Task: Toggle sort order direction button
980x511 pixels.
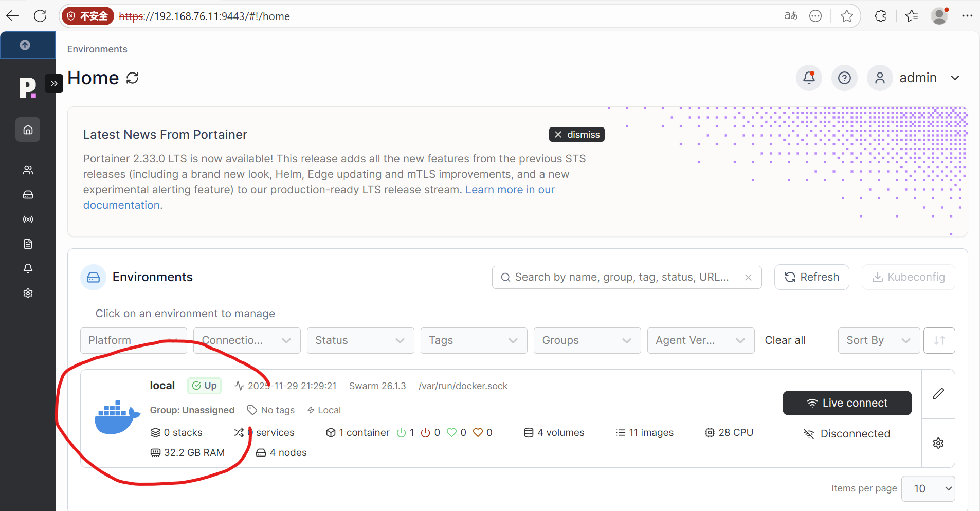Action: tap(939, 340)
